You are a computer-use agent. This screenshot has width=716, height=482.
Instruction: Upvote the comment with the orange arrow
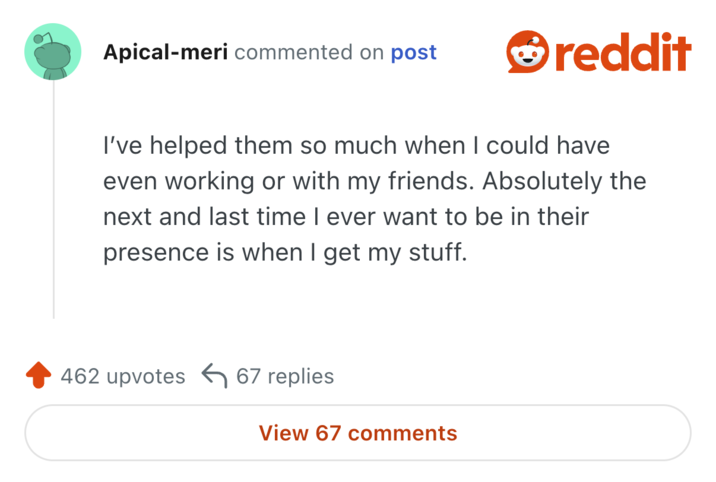click(x=38, y=377)
